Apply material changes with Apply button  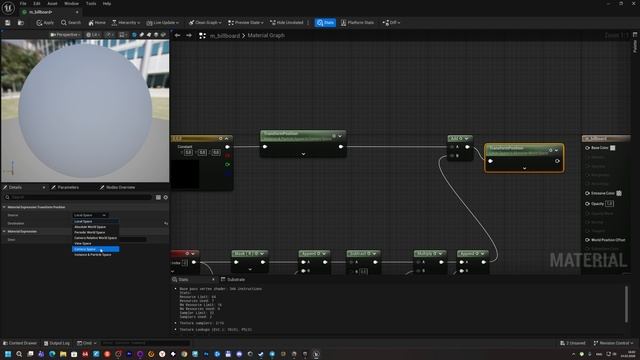(x=45, y=23)
